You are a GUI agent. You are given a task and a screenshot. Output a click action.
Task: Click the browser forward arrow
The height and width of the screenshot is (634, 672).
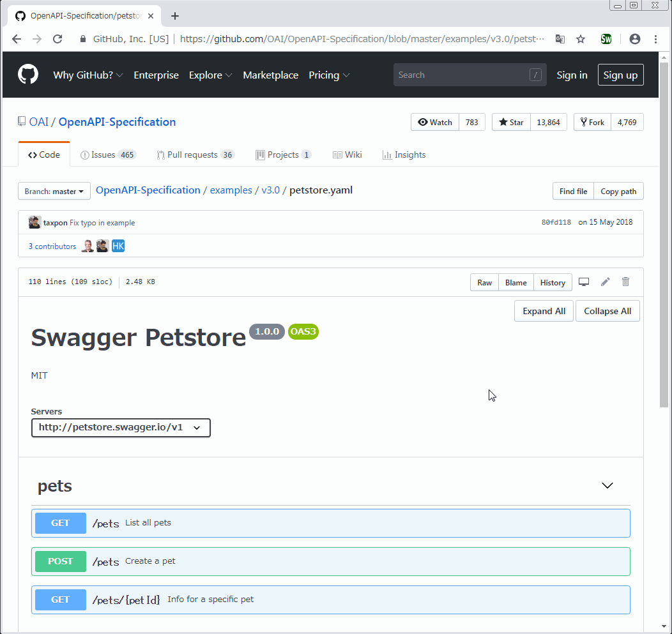(37, 39)
